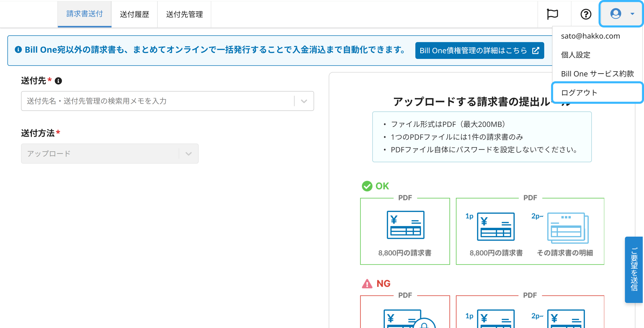Image resolution: width=644 pixels, height=328 pixels.
Task: Click the flag notifications icon
Action: tap(552, 14)
